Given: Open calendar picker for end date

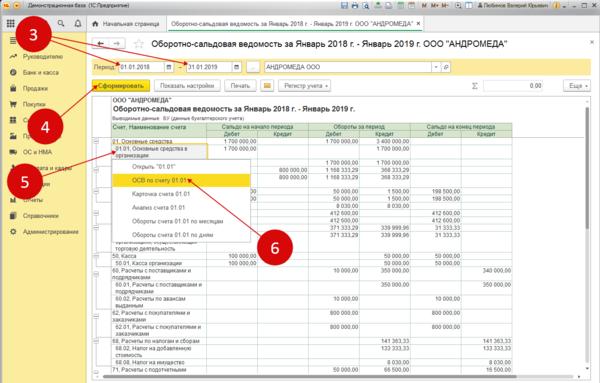Looking at the screenshot, I should click(x=236, y=67).
